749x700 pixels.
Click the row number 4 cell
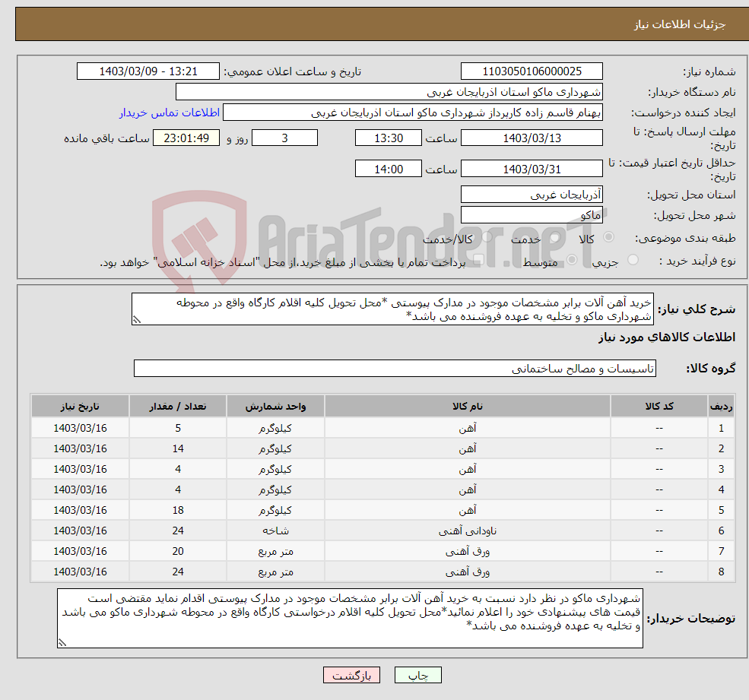click(x=721, y=490)
